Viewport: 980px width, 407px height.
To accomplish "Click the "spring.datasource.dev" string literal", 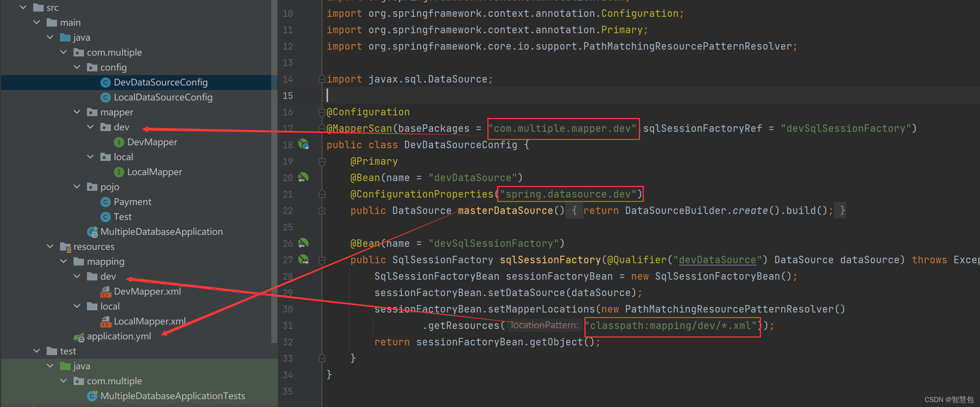I will pos(568,194).
